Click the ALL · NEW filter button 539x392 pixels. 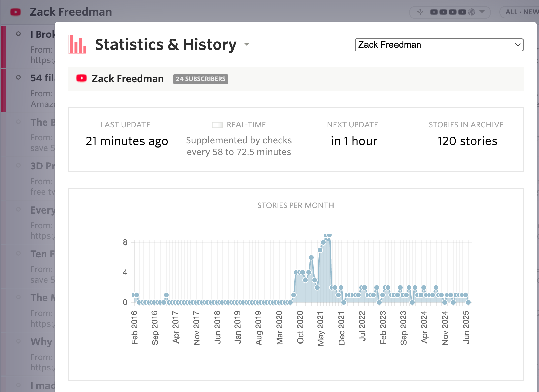pos(521,12)
